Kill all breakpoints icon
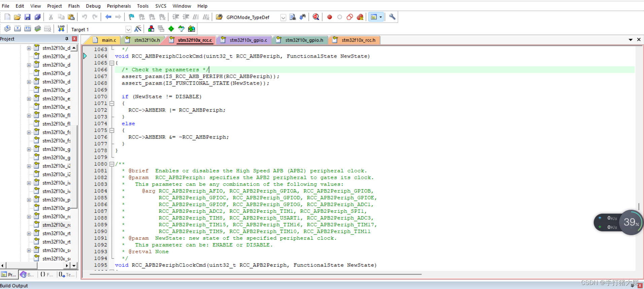This screenshot has height=289, width=644. [x=360, y=17]
